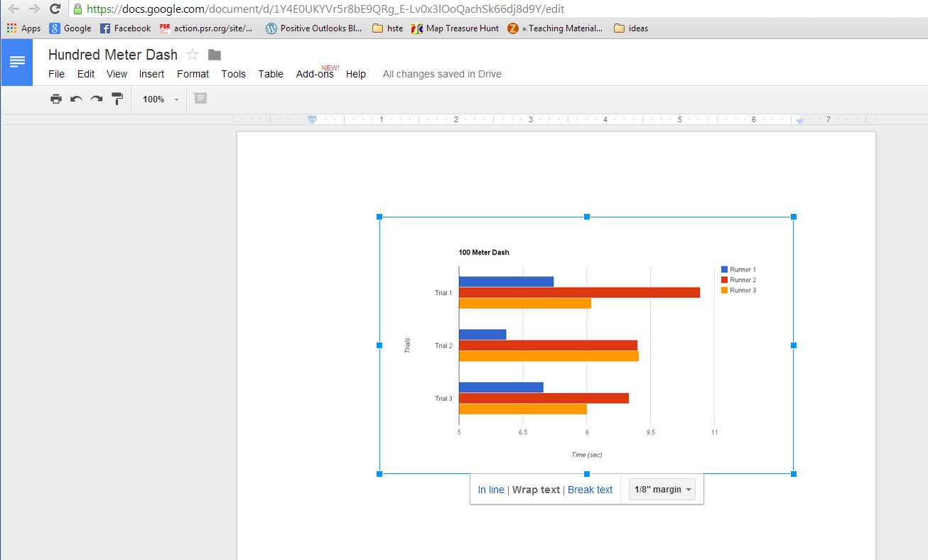The image size is (928, 560).
Task: Click the top-middle resize handle of the chart
Action: (x=587, y=217)
